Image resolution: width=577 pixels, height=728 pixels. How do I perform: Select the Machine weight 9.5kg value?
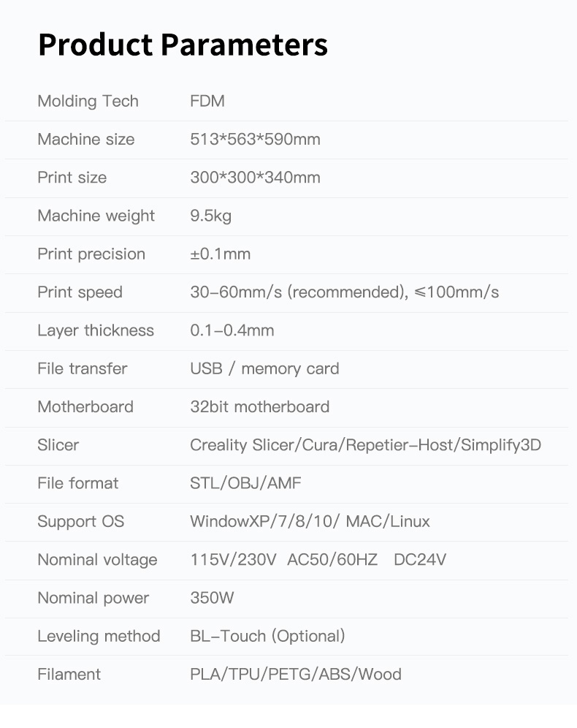point(210,216)
